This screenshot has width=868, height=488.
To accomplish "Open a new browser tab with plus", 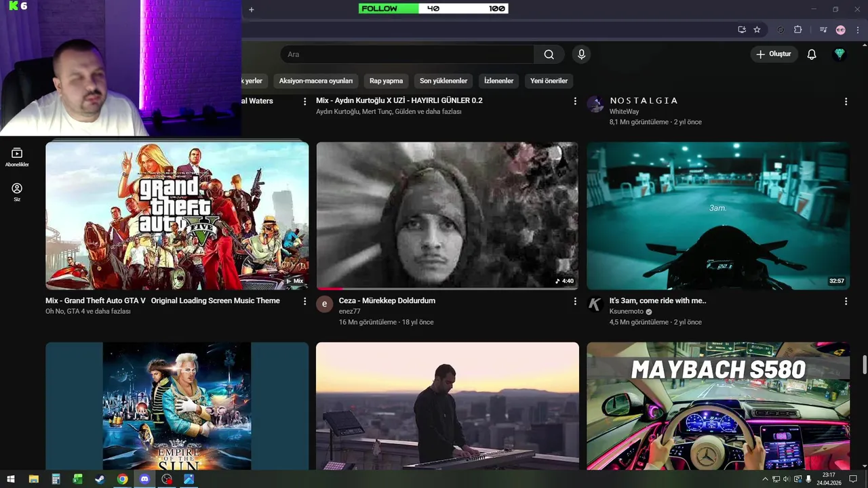I will (x=251, y=9).
